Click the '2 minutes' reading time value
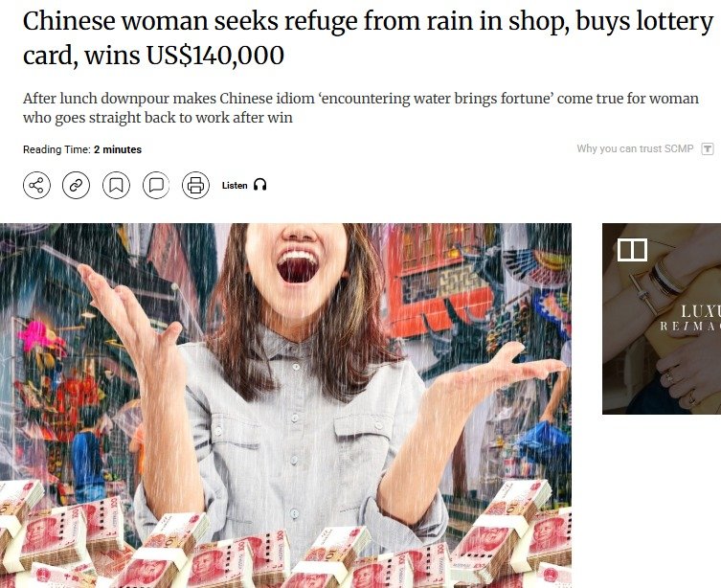Viewport: 721px width, 588px height. pyautogui.click(x=118, y=149)
